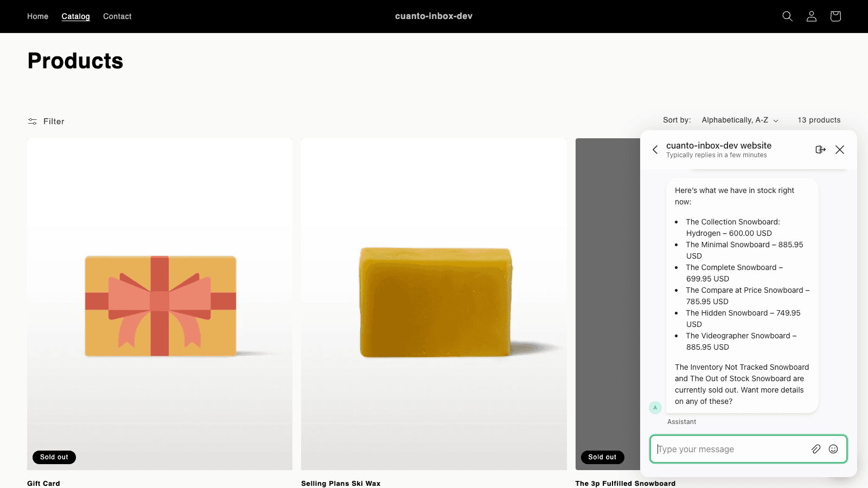Click 'The Collection Snowboard: Hydrogen' line
The height and width of the screenshot is (488, 868).
[733, 227]
